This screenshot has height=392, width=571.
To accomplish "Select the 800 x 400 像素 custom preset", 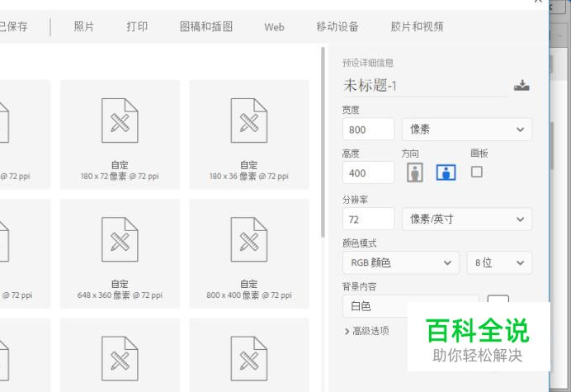I will [249, 253].
